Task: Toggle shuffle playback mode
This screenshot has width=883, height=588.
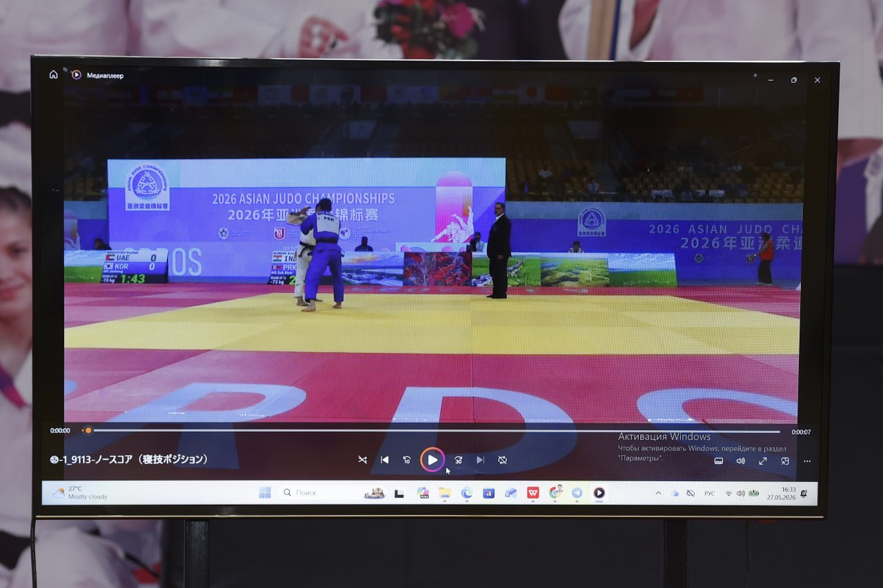Action: click(362, 460)
